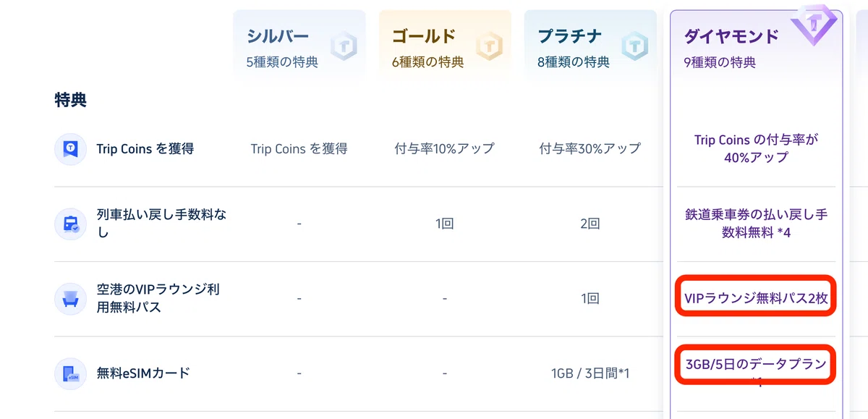Select the シルバー membership tab
Viewport: 868px width, 419px height.
[x=299, y=43]
